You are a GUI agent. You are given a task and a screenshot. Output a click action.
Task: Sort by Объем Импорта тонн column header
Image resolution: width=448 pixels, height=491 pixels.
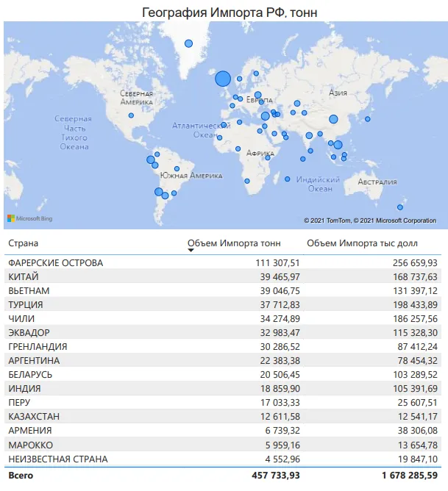coord(234,242)
